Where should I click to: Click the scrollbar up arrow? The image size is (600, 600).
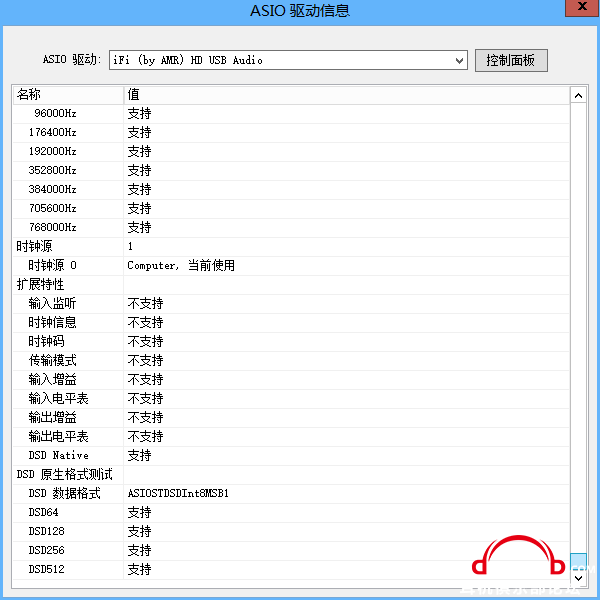578,96
